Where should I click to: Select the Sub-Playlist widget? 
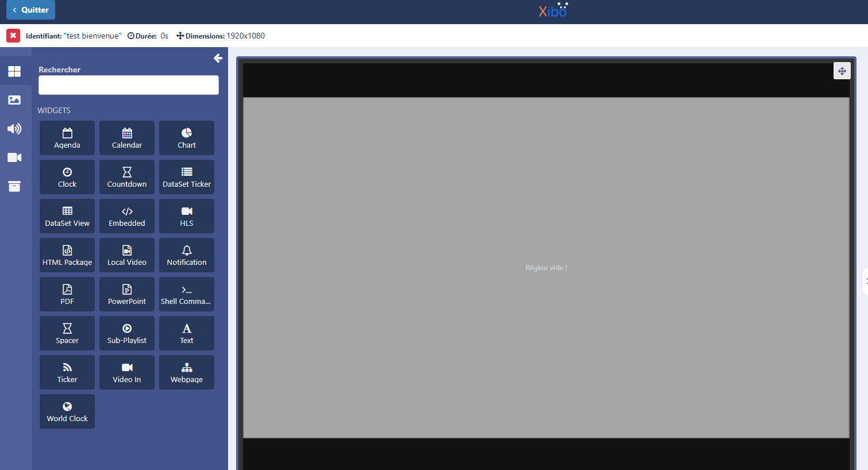[x=127, y=333]
